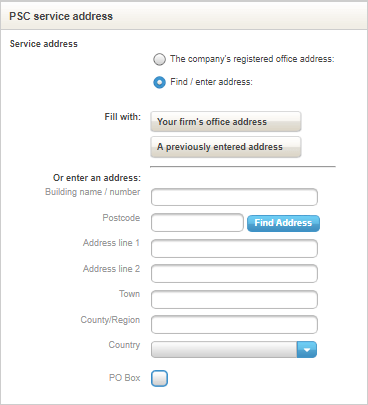Screen dimensions: 368x405
Task: Open the Country selection field
Action: point(234,350)
